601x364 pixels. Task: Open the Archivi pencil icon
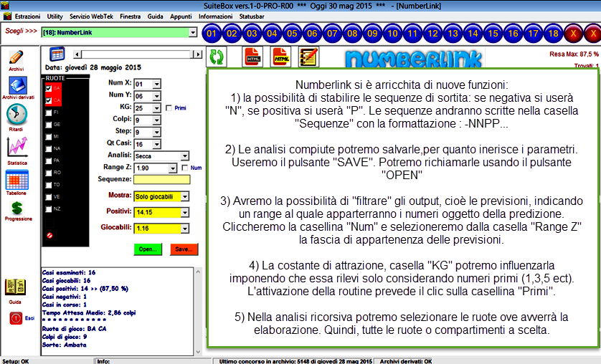(16, 57)
